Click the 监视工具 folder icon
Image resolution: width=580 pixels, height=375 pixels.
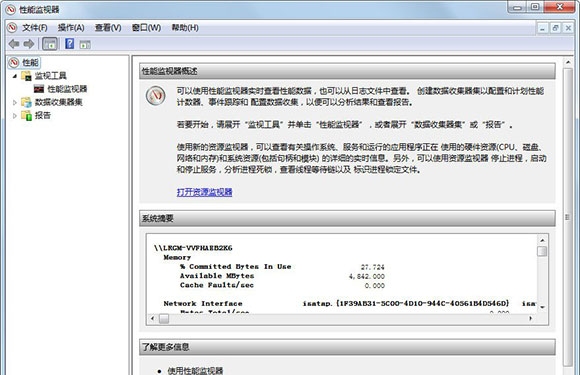point(26,76)
